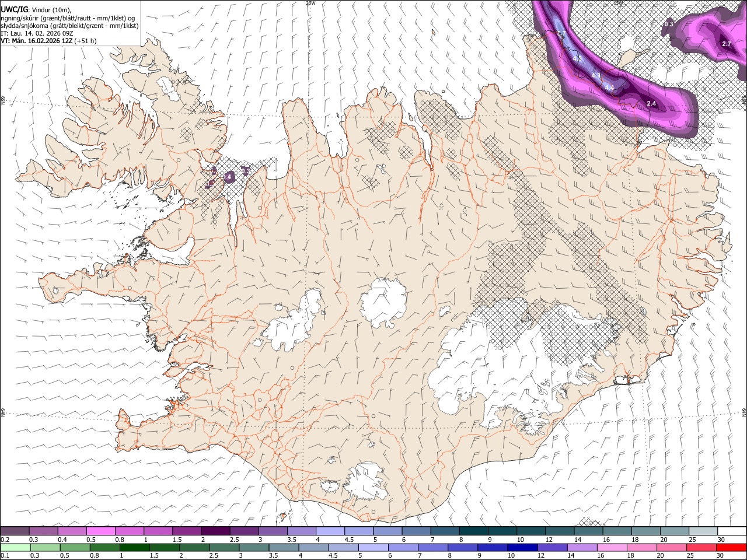
Task: Click the UWC/IG title text
Action: [x=14, y=10]
